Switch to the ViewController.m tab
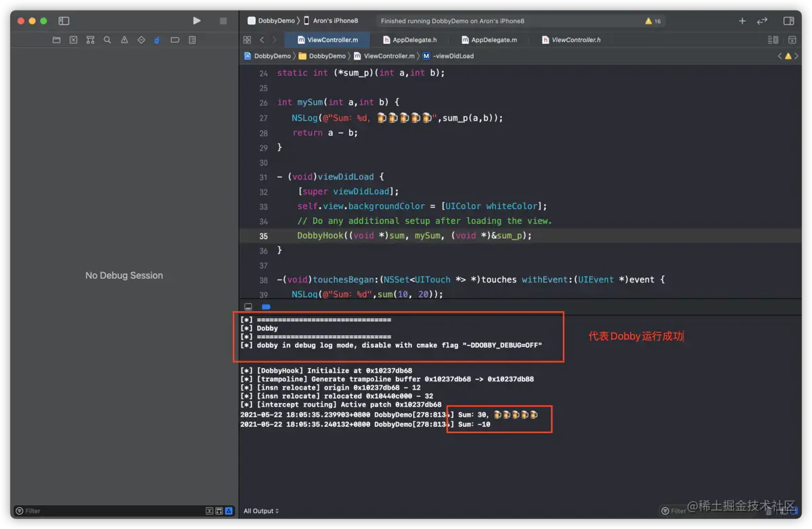Image resolution: width=812 pixels, height=529 pixels. tap(328, 40)
